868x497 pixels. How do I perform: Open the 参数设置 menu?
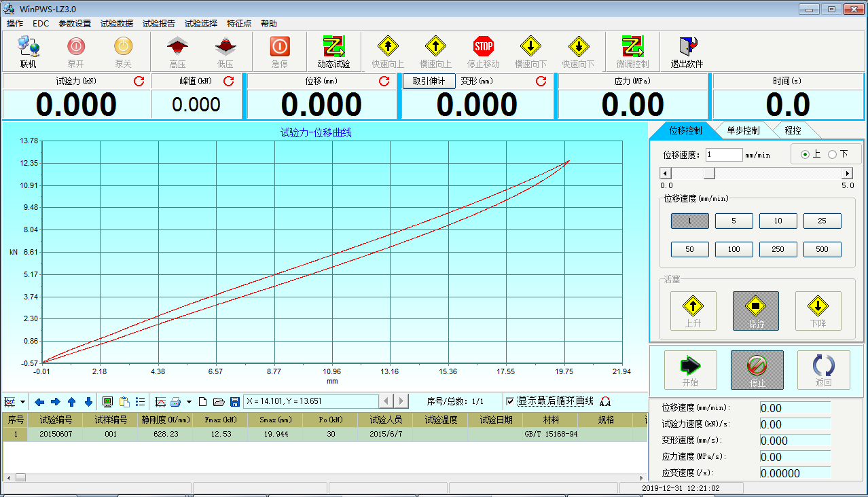click(75, 23)
